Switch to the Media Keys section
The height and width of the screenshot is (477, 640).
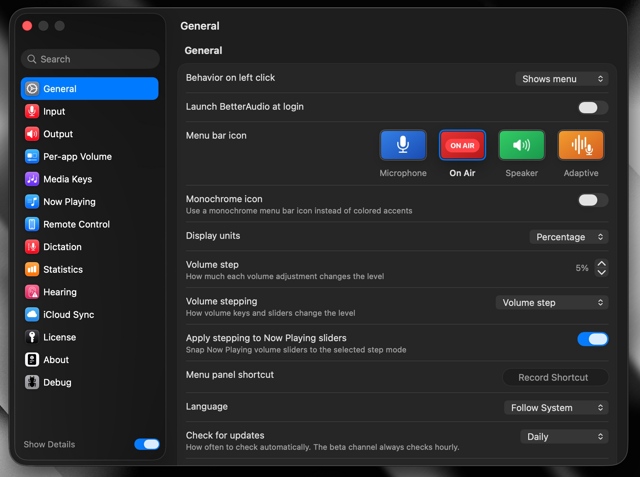89,179
